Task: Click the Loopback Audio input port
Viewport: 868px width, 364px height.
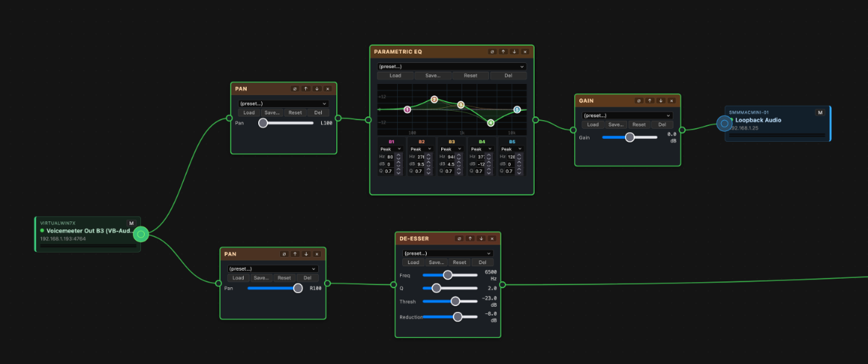Action: [724, 123]
